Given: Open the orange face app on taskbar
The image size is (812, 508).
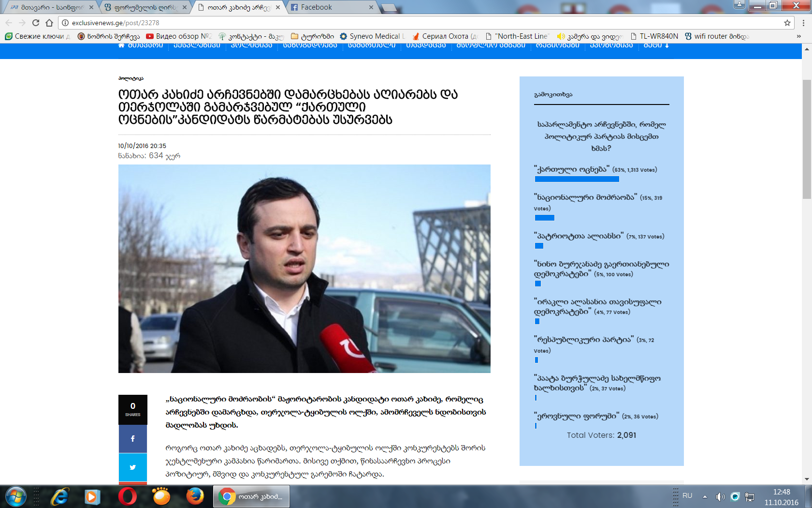Looking at the screenshot, I should 161,497.
